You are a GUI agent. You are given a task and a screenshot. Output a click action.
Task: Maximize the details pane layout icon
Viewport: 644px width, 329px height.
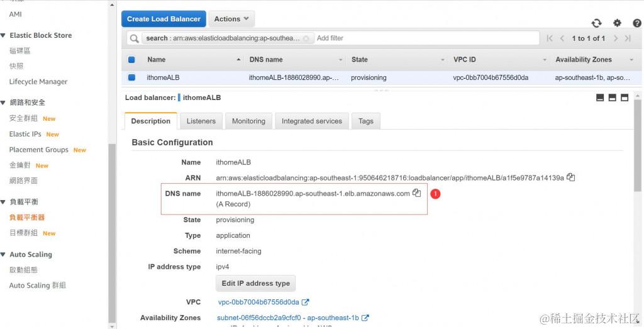(x=625, y=98)
